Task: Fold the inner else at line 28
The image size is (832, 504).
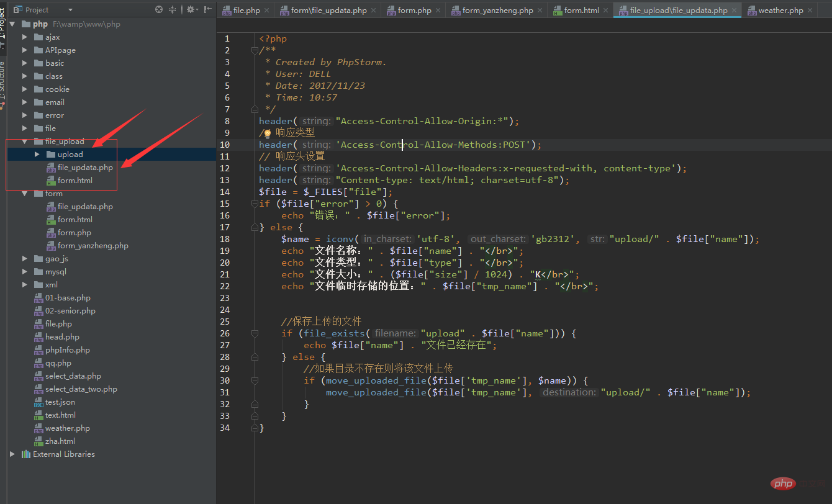Action: click(255, 357)
